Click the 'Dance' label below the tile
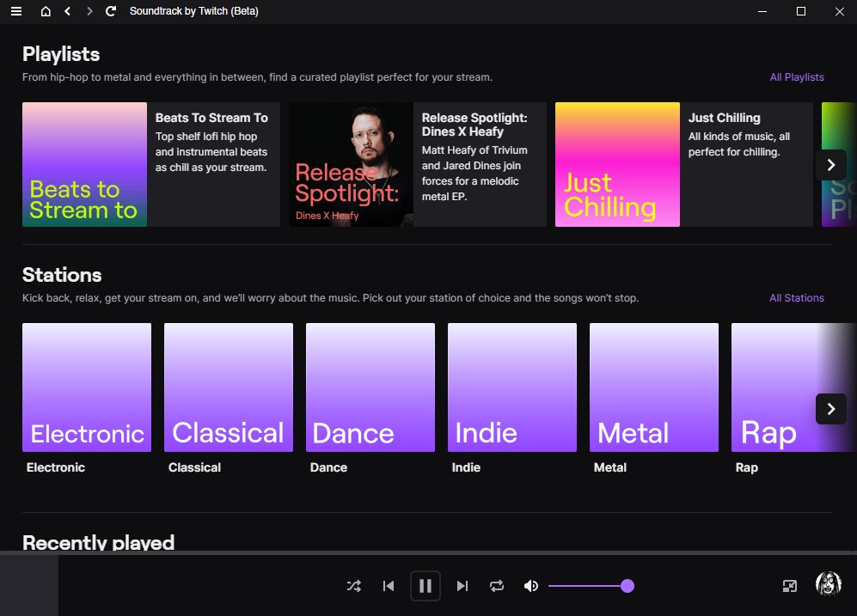 328,467
